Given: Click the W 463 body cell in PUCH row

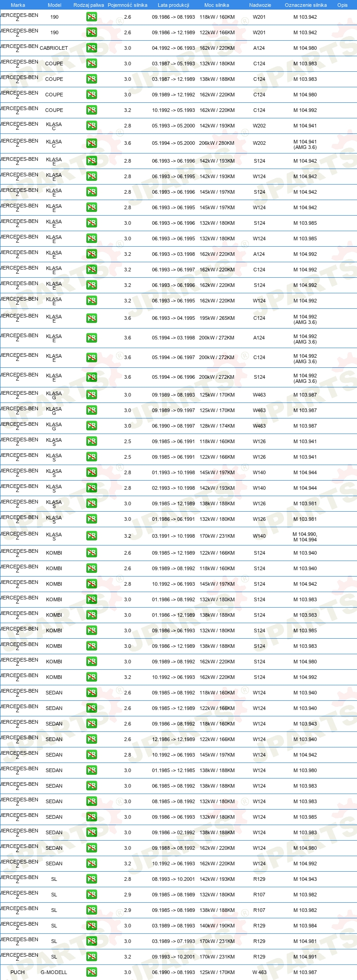Looking at the screenshot, I should [259, 972].
